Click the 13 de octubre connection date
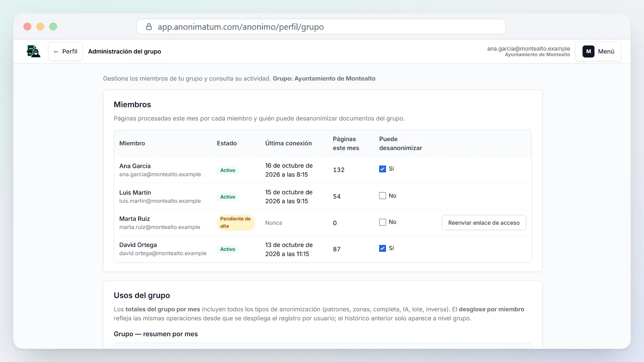Screen dimensions: 644x362 pyautogui.click(x=289, y=249)
